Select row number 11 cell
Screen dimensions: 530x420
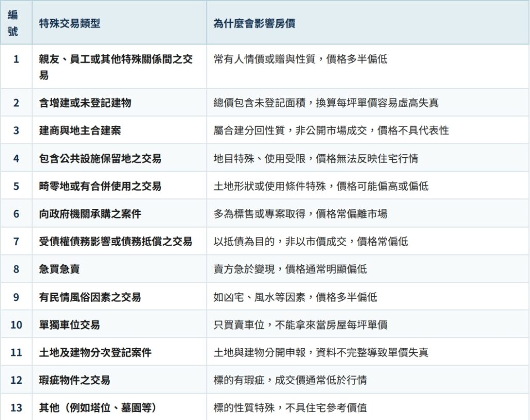pyautogui.click(x=16, y=352)
